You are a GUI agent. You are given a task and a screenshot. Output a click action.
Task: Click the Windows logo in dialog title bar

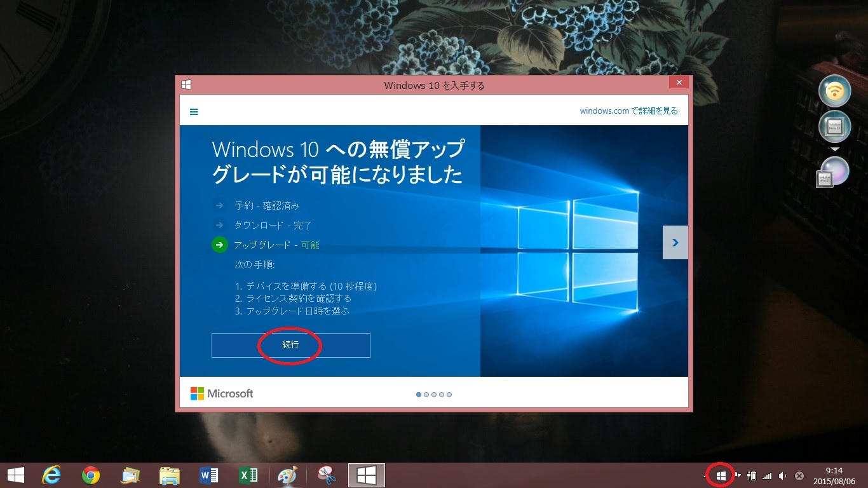coord(186,85)
